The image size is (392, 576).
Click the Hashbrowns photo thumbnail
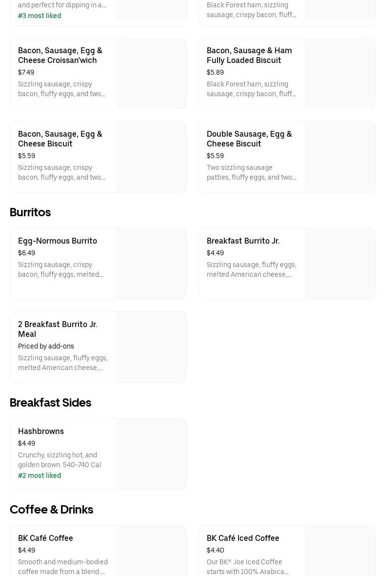click(151, 454)
